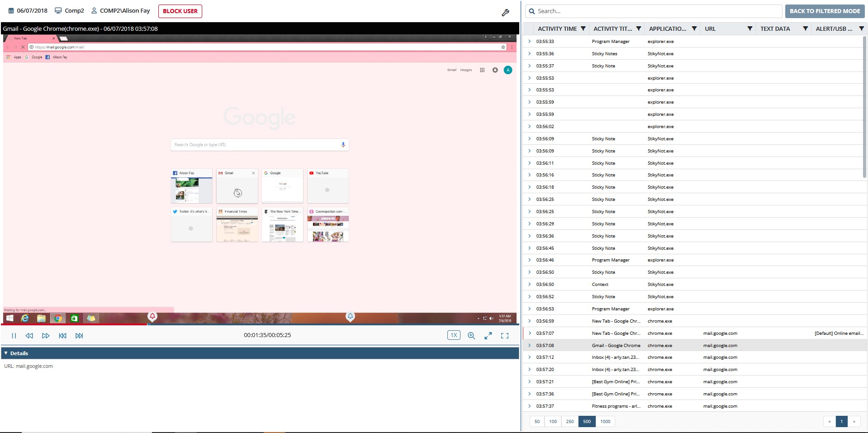The image size is (868, 433).
Task: Click Chrome taskbar icon in recording
Action: [x=58, y=318]
